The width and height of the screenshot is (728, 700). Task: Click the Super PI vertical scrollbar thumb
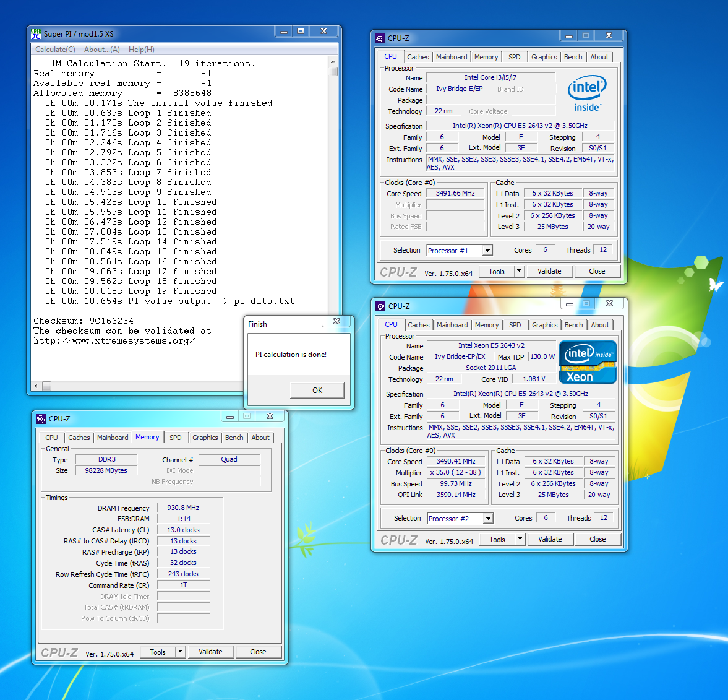click(x=332, y=71)
